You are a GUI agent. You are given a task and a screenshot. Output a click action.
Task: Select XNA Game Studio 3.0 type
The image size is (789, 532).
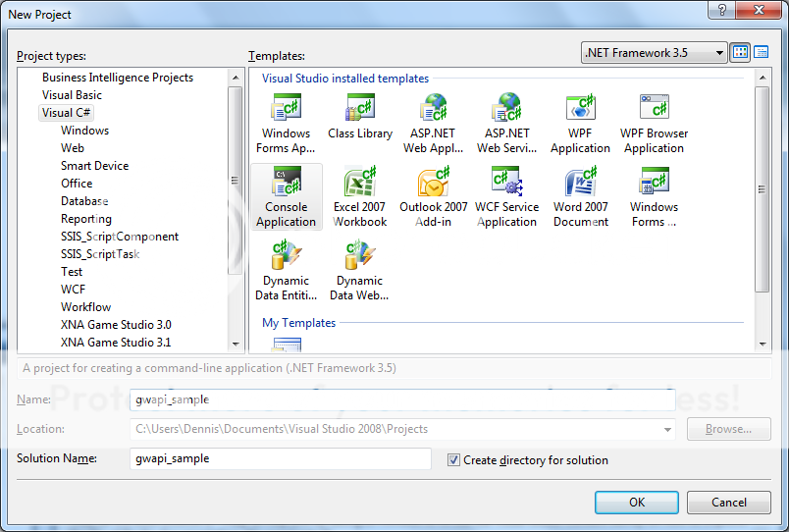click(116, 324)
